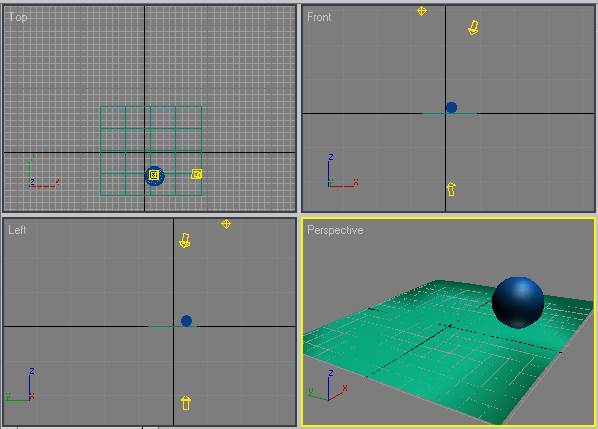
Task: Open the Front viewport label menu
Action: tap(319, 17)
